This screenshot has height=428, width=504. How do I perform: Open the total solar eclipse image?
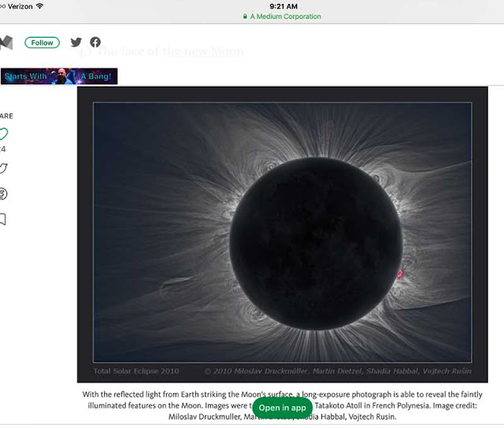282,234
